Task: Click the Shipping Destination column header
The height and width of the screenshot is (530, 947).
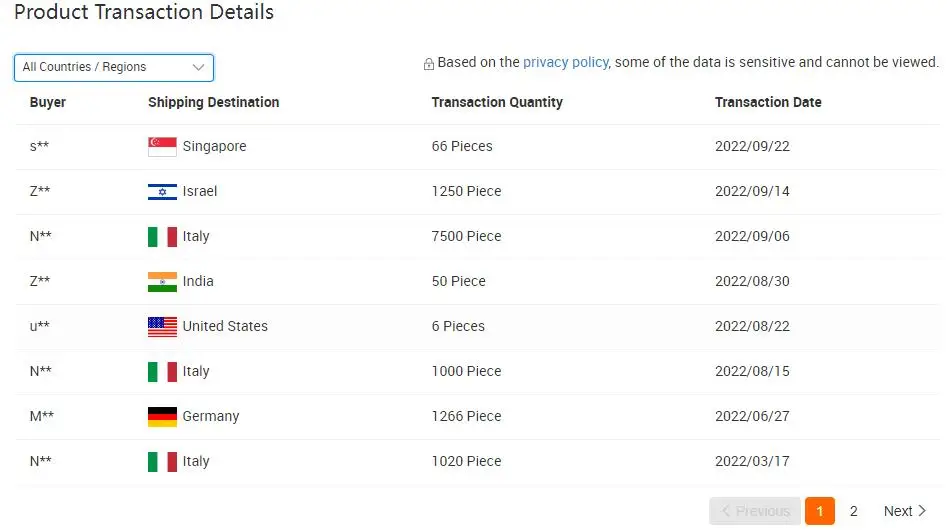Action: pyautogui.click(x=213, y=102)
